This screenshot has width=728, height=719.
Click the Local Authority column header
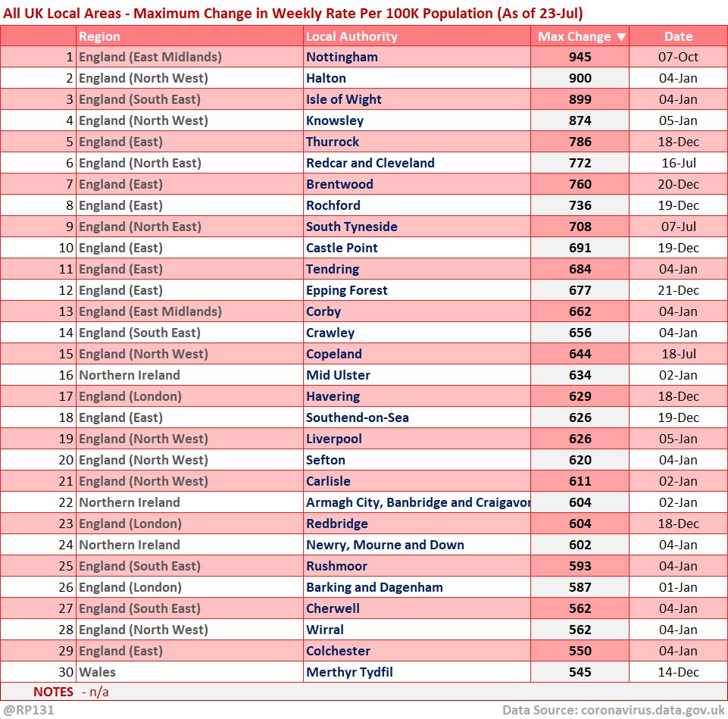point(352,36)
